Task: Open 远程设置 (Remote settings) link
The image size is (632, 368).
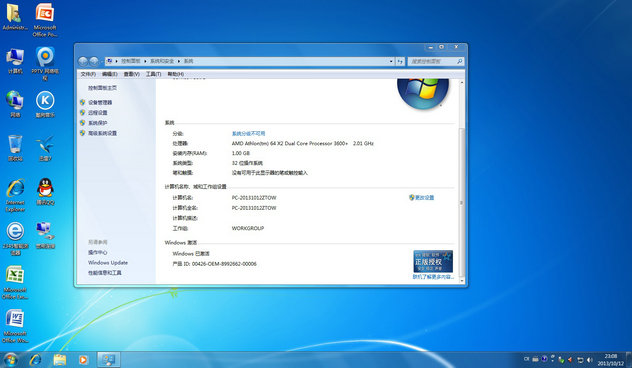Action: click(98, 113)
